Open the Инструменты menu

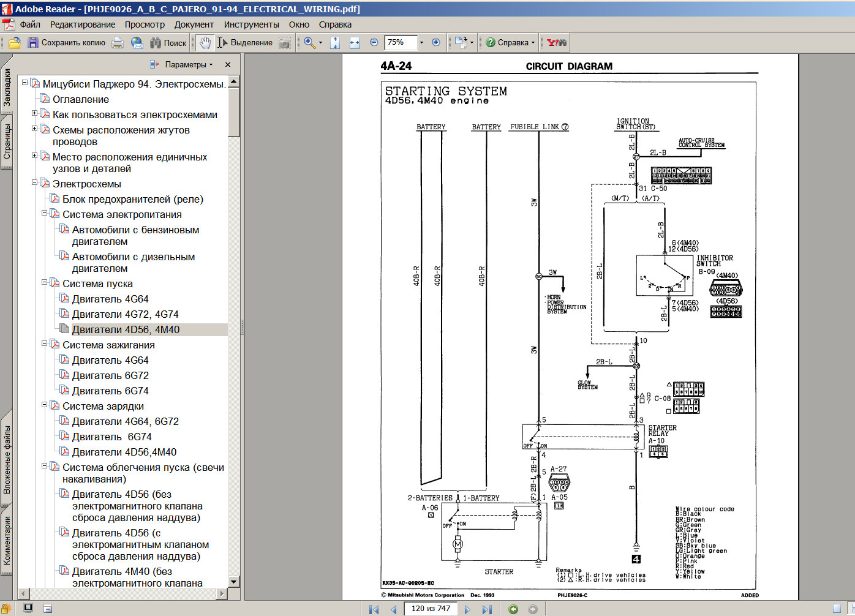click(251, 24)
